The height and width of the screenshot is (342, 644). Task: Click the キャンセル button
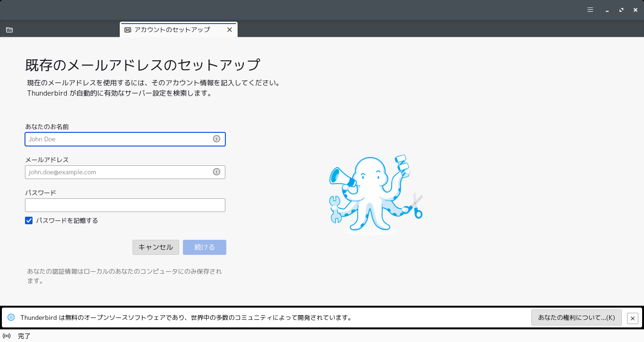point(156,247)
